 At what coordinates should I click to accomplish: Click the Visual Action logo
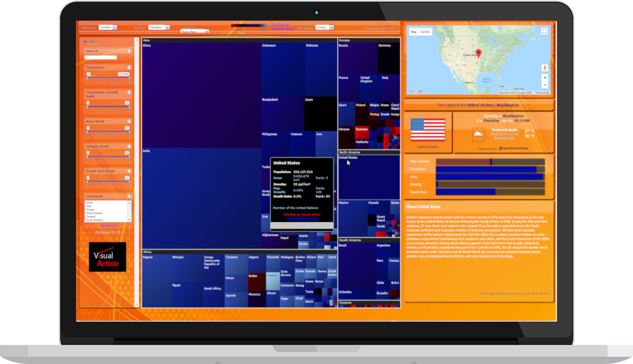(107, 257)
